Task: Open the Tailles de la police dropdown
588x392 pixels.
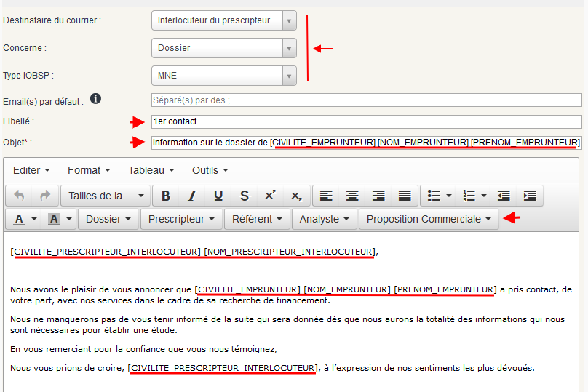Action: (x=106, y=196)
